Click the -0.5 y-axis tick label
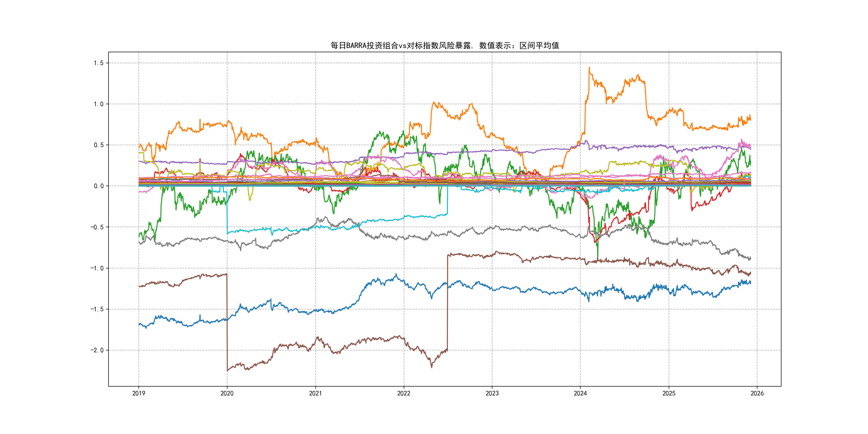The image size is (868, 434). (x=97, y=227)
